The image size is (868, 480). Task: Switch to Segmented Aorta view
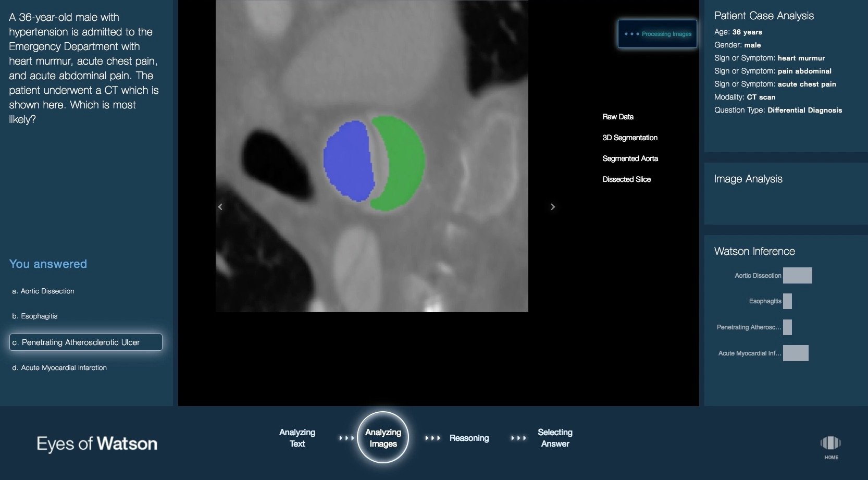(630, 158)
